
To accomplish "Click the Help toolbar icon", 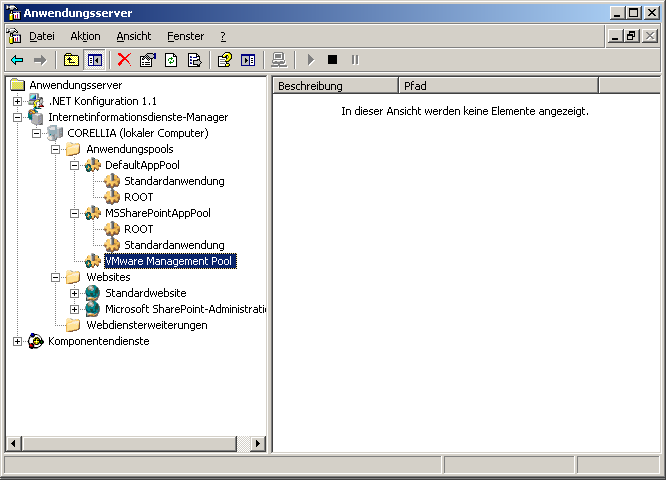I will (224, 60).
